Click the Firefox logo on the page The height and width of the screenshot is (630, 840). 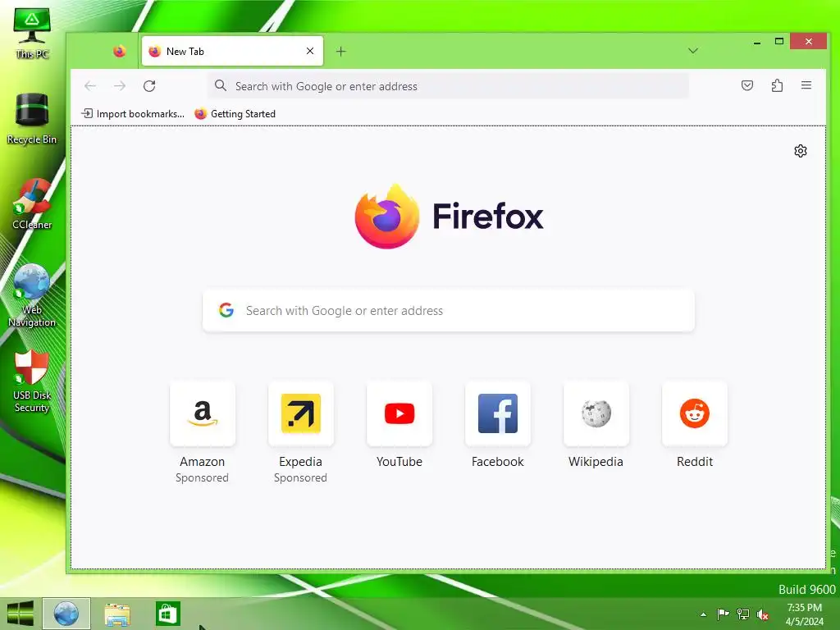click(449, 217)
